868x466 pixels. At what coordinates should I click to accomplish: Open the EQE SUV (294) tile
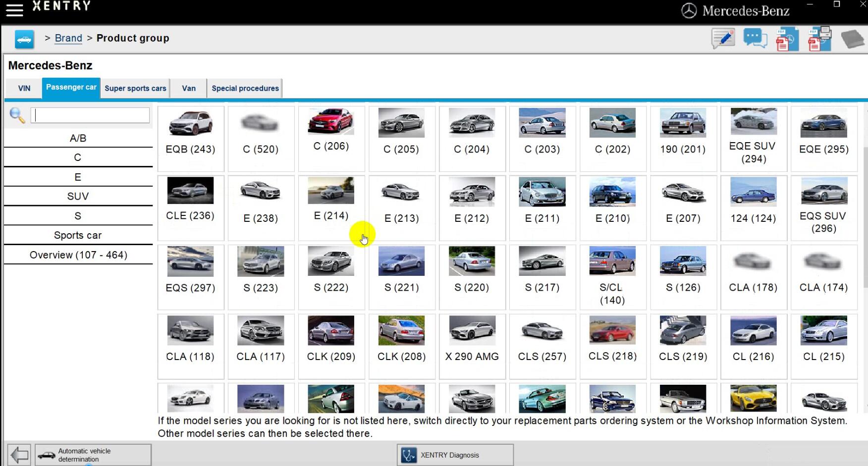[x=754, y=139]
